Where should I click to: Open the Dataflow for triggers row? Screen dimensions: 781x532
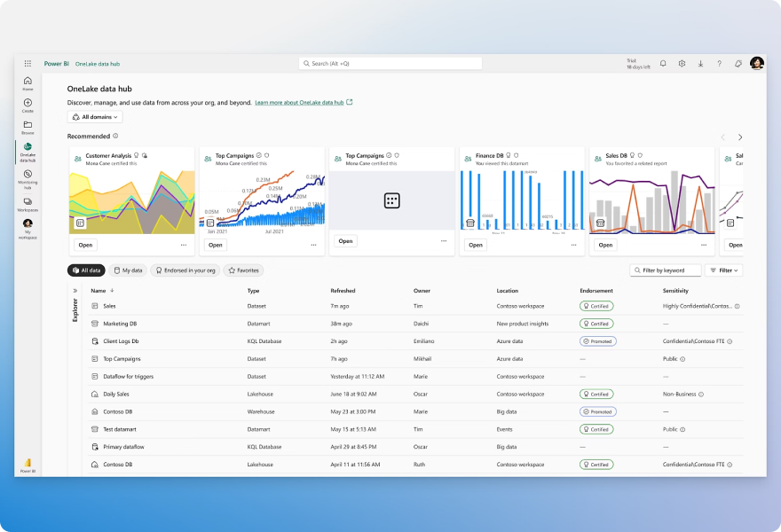tap(415, 377)
